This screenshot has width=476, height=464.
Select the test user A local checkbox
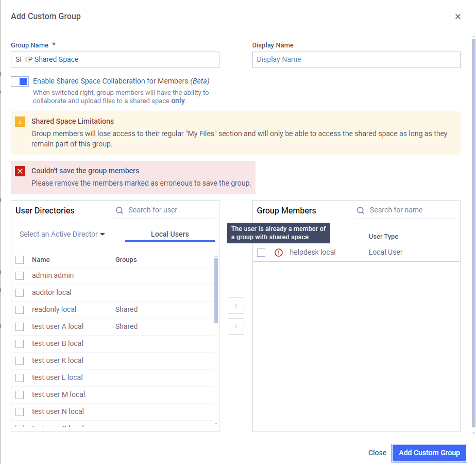coord(20,327)
